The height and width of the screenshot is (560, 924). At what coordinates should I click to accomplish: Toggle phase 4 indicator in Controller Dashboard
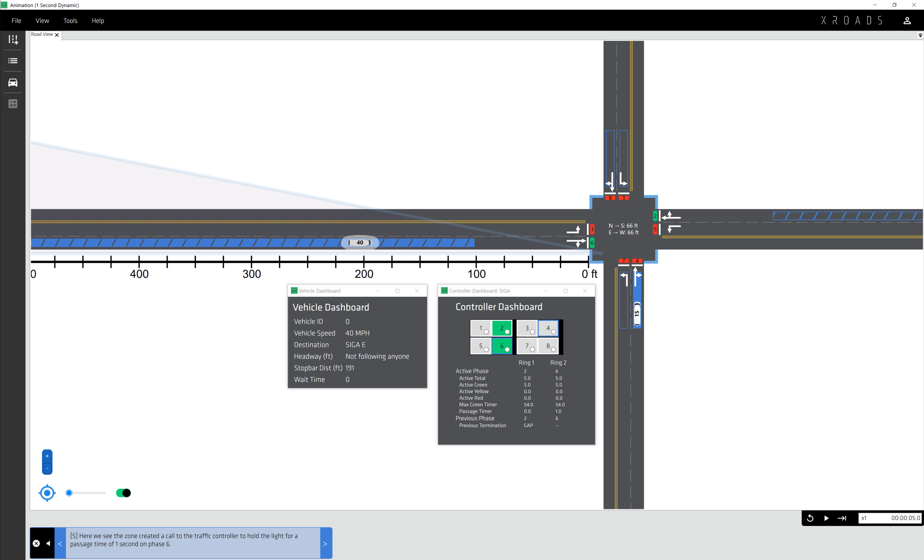click(548, 328)
